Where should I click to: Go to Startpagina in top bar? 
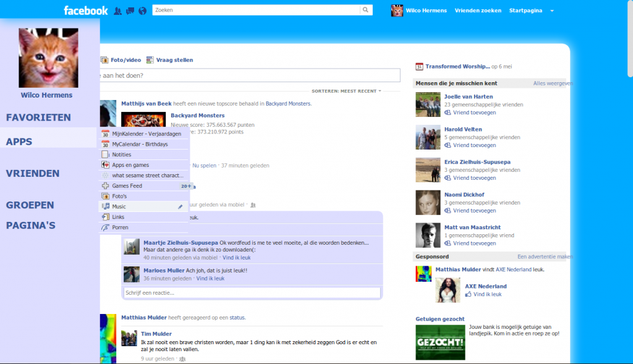525,11
